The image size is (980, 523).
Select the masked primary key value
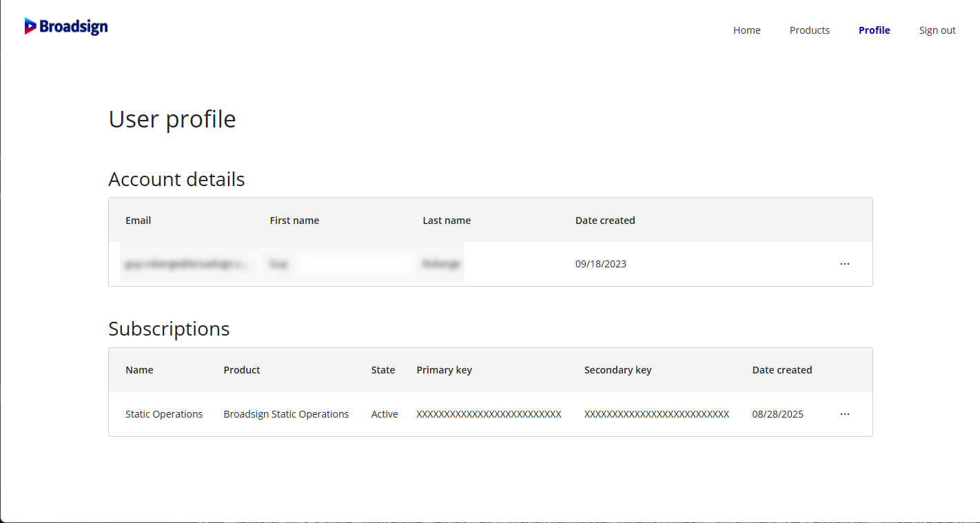[489, 414]
